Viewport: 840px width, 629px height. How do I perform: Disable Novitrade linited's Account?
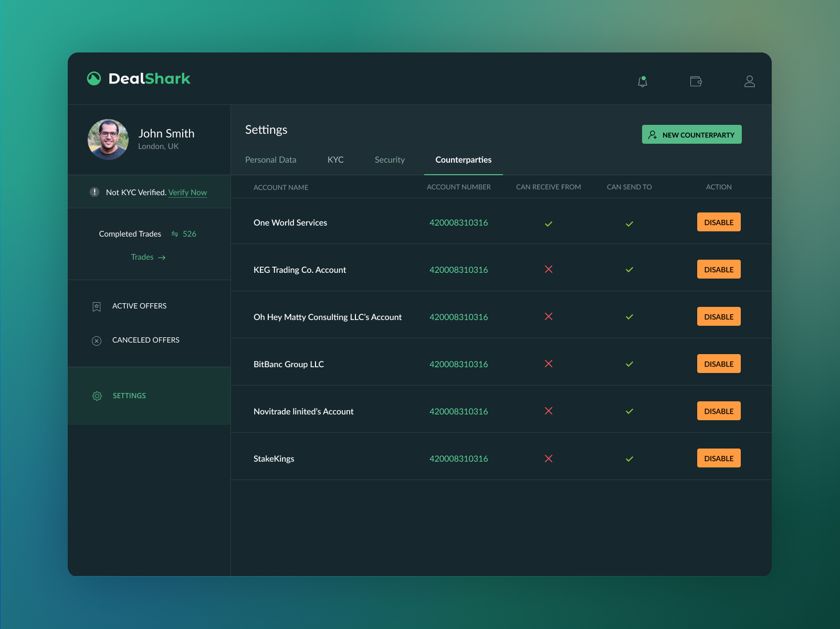tap(719, 411)
